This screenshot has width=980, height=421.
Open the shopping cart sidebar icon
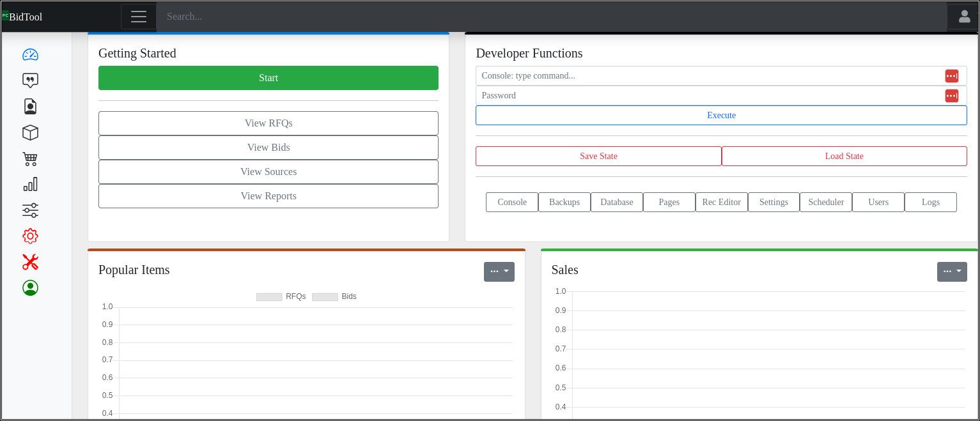pos(30,158)
